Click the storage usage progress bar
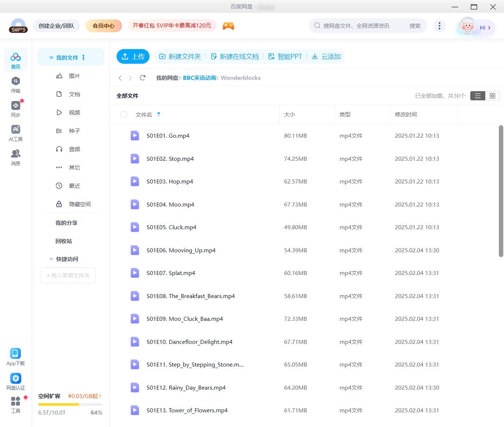 pyautogui.click(x=70, y=404)
